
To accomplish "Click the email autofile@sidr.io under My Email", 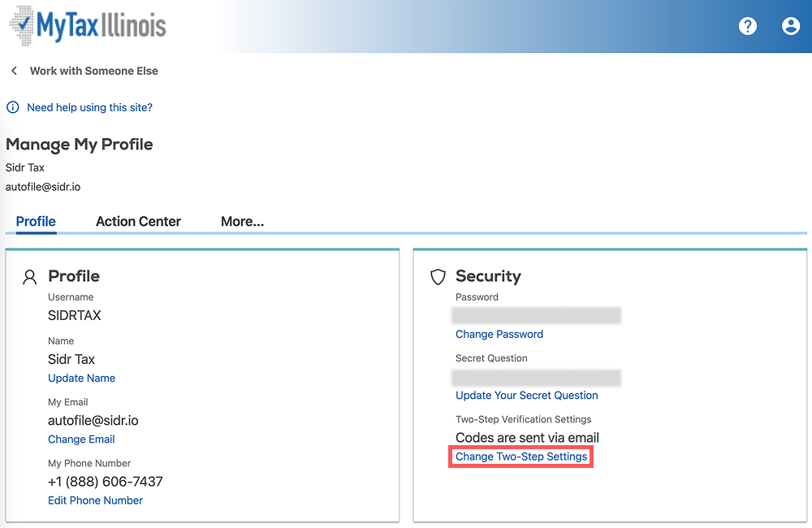I will pos(93,420).
